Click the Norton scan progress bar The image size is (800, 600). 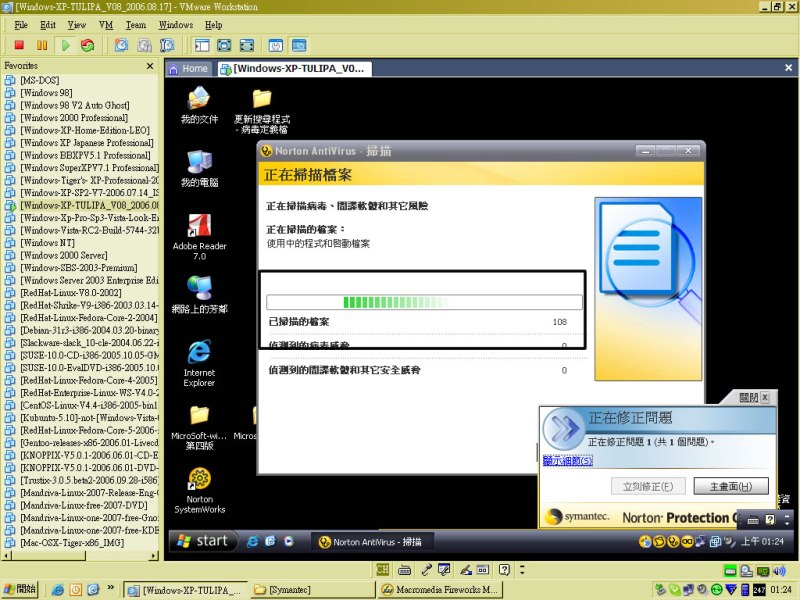click(x=424, y=302)
